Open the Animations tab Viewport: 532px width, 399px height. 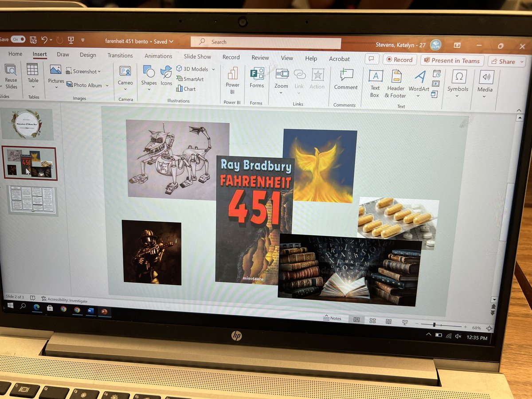tap(158, 56)
